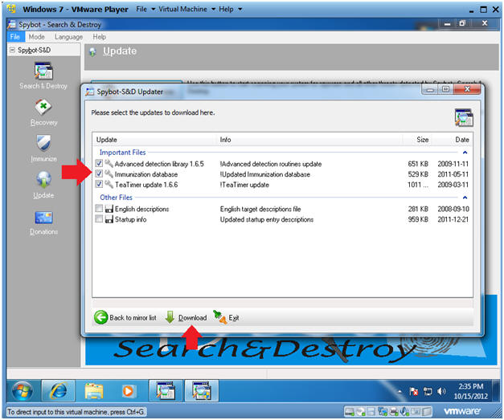This screenshot has height=420, width=504.
Task: Uncheck TeaTimer update 1.6.6
Action: pyautogui.click(x=99, y=185)
